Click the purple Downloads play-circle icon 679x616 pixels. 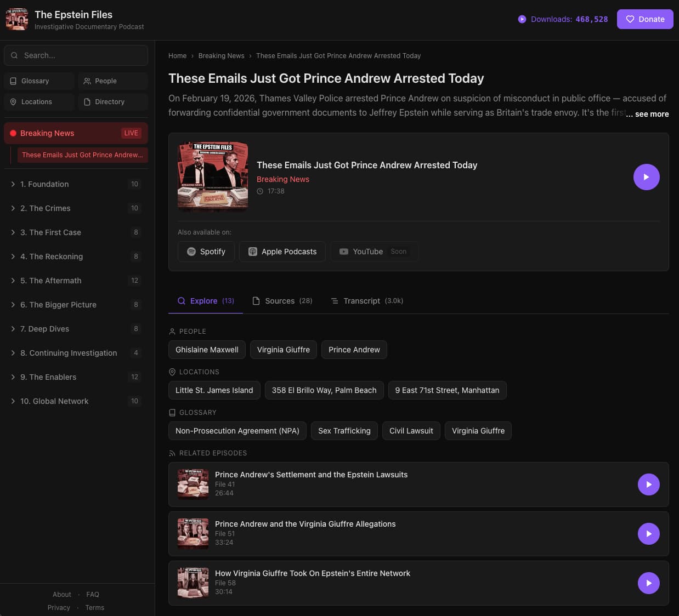[522, 19]
